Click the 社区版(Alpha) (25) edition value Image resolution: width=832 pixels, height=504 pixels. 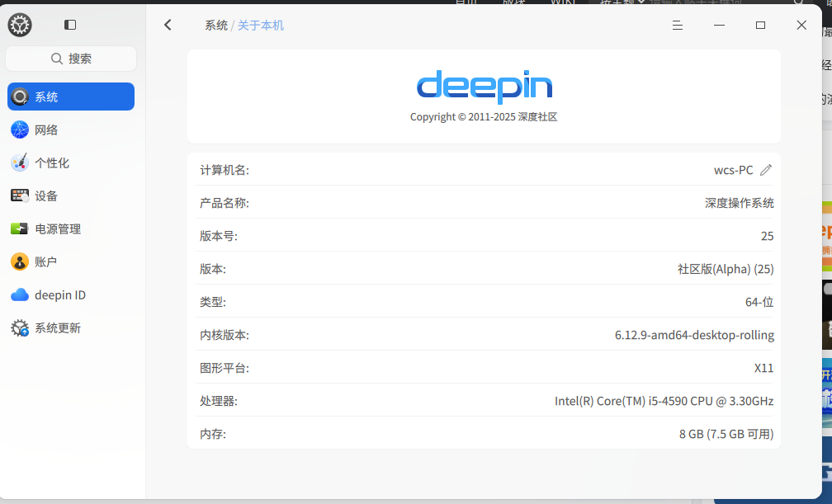click(726, 269)
